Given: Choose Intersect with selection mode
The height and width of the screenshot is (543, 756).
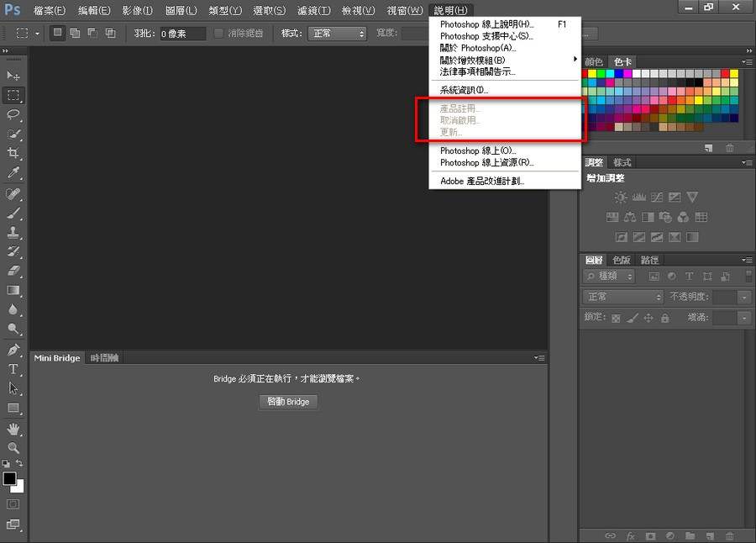Looking at the screenshot, I should point(110,33).
